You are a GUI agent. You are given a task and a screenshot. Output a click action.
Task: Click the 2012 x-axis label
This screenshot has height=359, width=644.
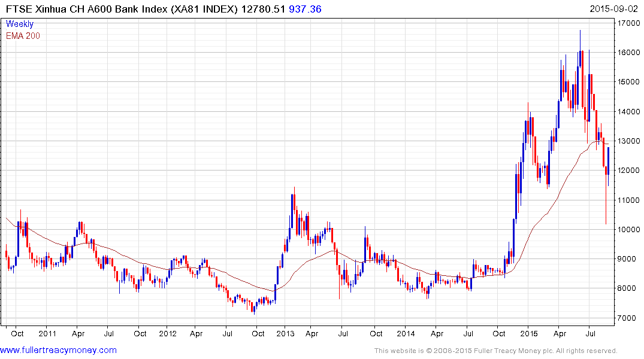click(x=168, y=333)
